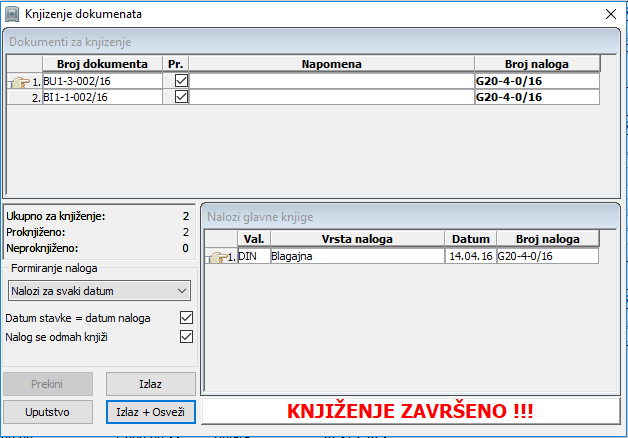Viewport: 628px width, 438px height.
Task: Disable Nalog se odmah knjiži checkbox
Action: [186, 337]
